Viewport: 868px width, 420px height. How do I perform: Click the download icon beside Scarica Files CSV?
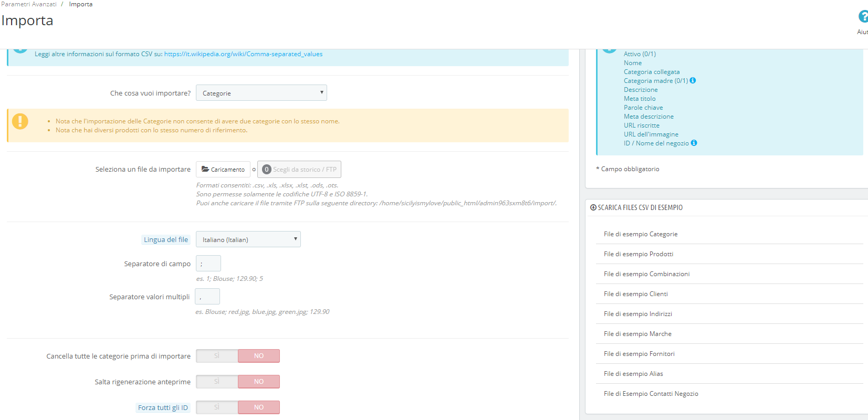pyautogui.click(x=593, y=207)
